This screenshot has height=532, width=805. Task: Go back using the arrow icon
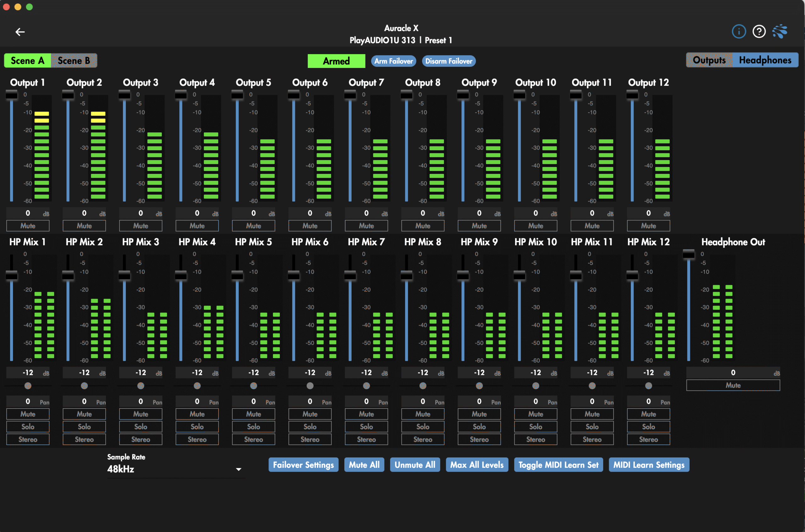20,32
